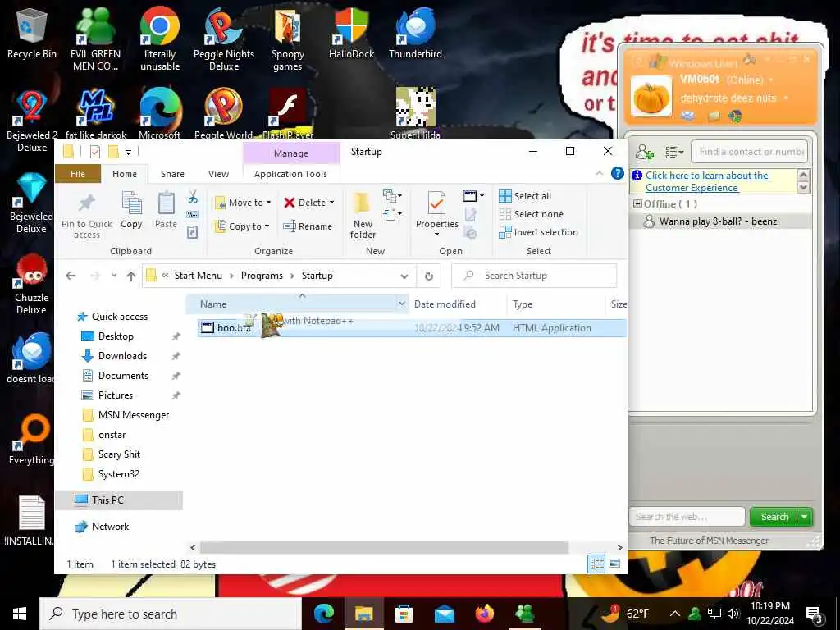840x630 pixels.
Task: Open the Recycle Bin desktop icon
Action: [32, 33]
